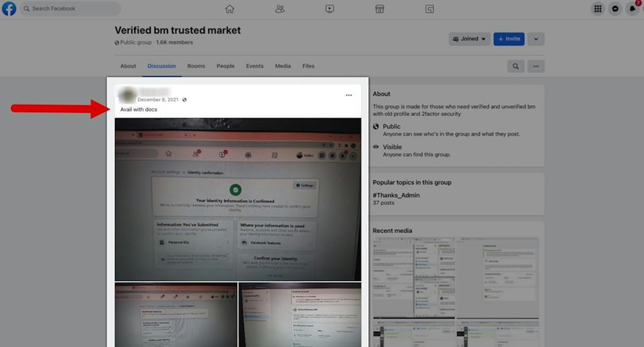Switch to the People tab

(225, 66)
